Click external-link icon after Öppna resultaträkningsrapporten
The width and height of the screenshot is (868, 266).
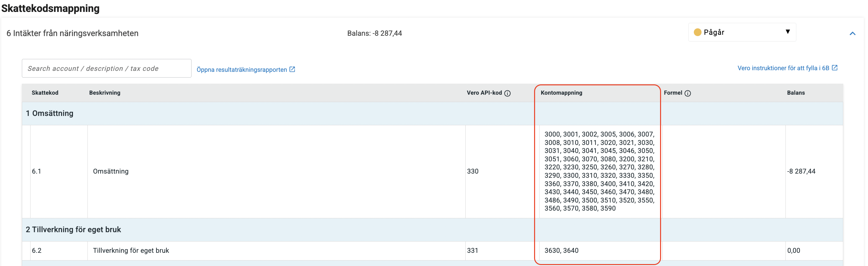292,69
